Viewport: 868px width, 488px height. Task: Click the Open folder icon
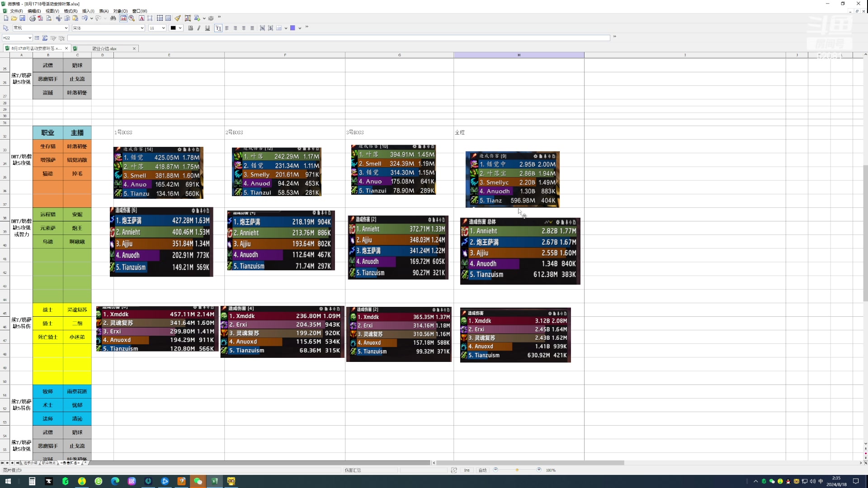14,18
